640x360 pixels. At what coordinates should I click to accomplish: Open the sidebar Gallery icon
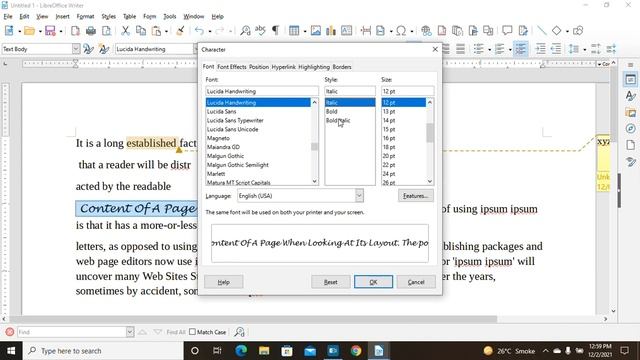pyautogui.click(x=630, y=112)
